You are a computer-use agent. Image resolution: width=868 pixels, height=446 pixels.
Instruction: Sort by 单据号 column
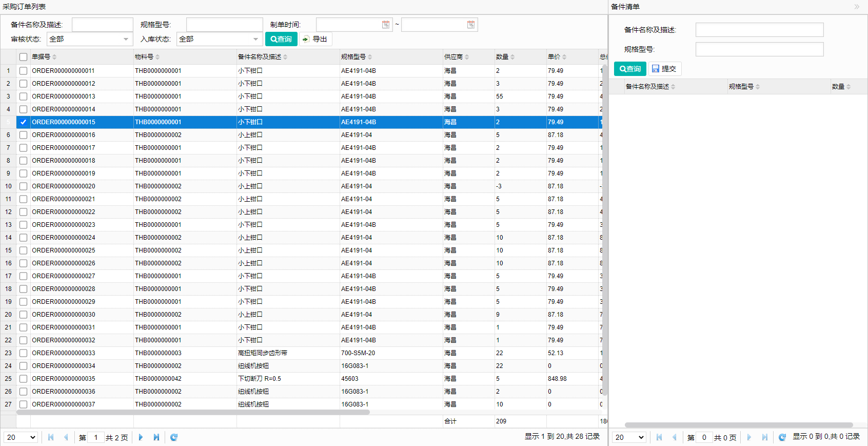pyautogui.click(x=44, y=57)
